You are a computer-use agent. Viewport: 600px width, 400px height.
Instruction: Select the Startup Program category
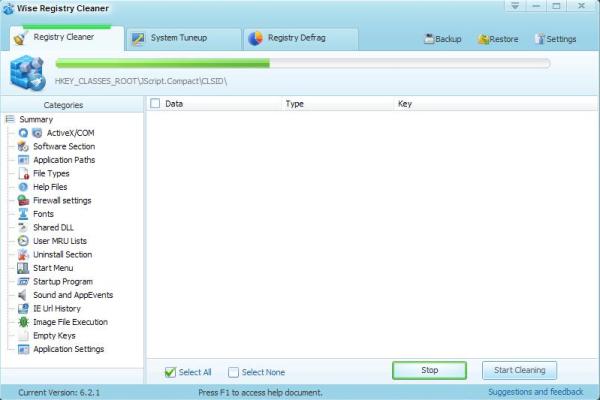click(63, 281)
